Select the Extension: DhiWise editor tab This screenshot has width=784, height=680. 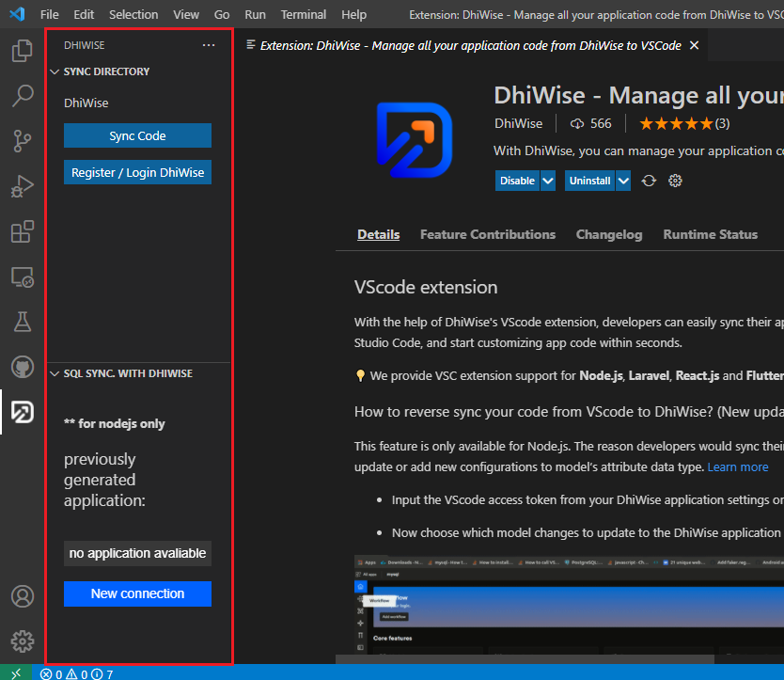coord(470,45)
